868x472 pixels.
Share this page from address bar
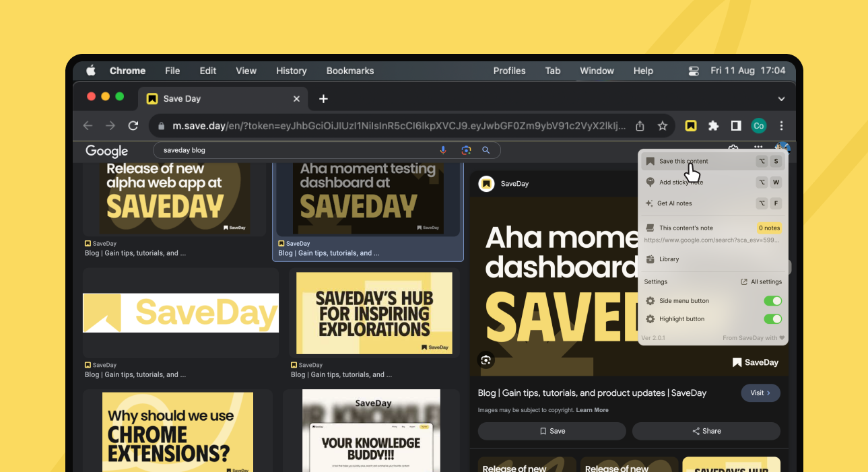click(640, 126)
